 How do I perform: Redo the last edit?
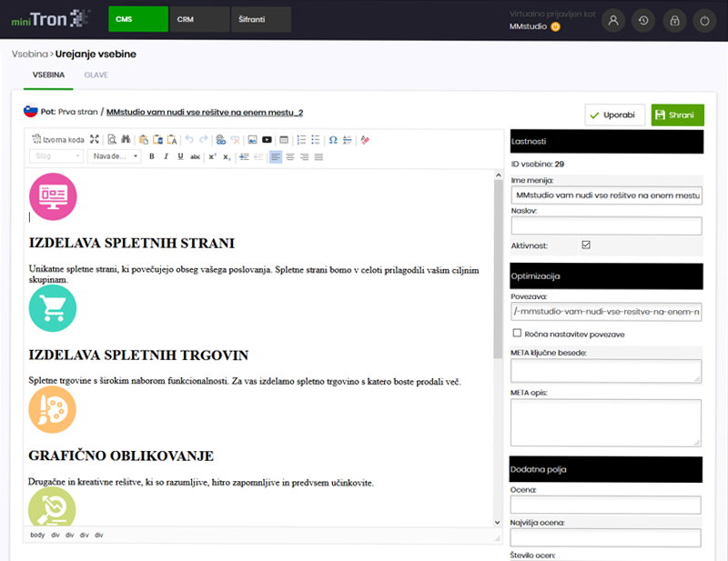[203, 139]
